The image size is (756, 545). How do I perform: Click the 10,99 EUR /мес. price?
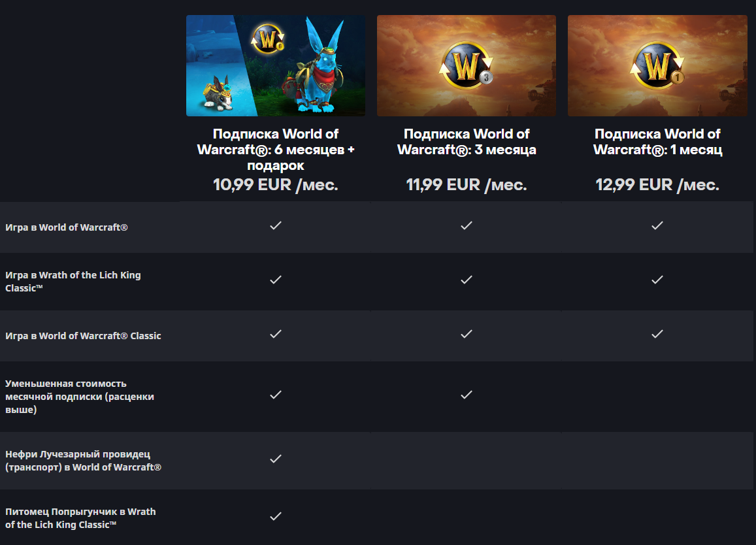pyautogui.click(x=275, y=185)
